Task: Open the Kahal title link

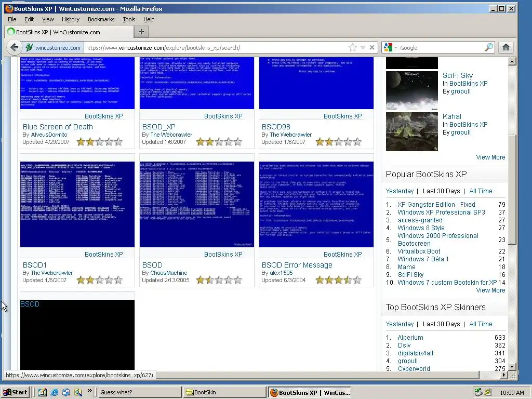Action: (451, 116)
